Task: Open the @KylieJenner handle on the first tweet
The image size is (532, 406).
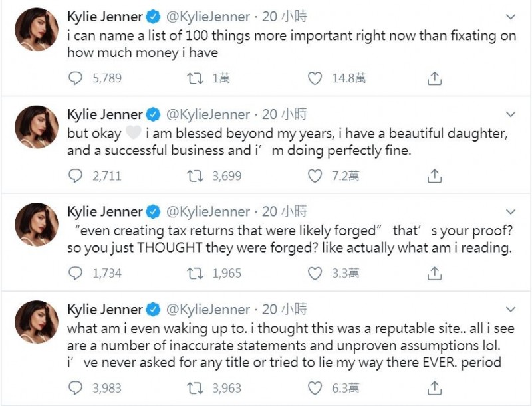Action: [x=208, y=17]
